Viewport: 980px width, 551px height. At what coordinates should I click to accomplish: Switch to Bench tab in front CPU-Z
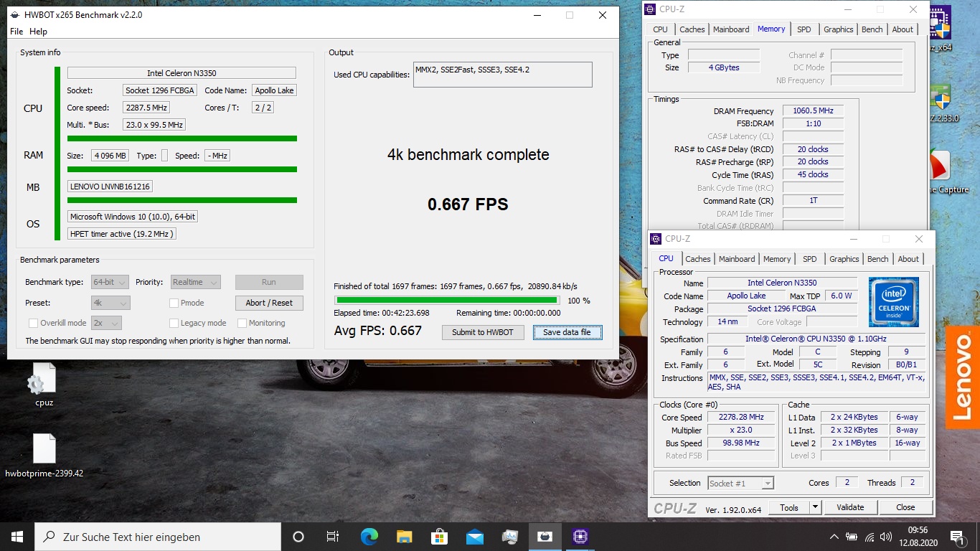[877, 259]
